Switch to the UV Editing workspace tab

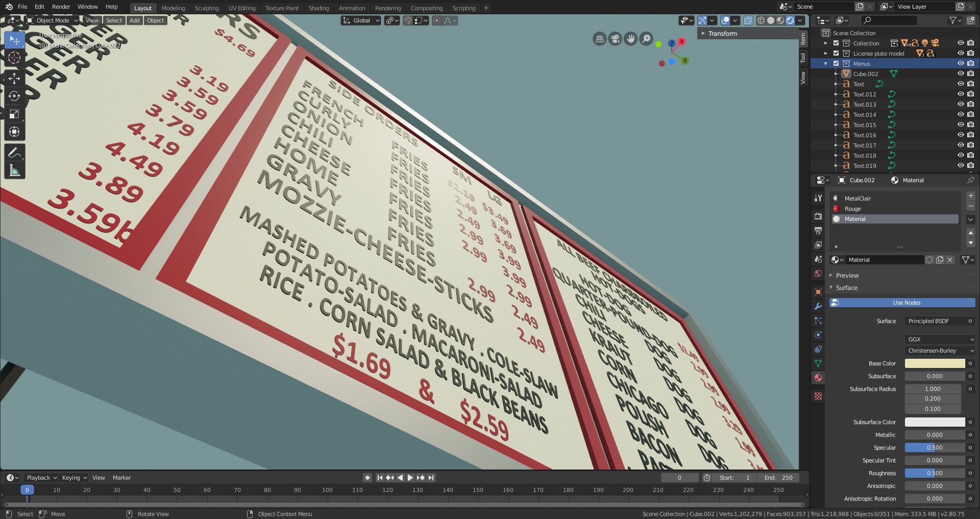point(242,8)
